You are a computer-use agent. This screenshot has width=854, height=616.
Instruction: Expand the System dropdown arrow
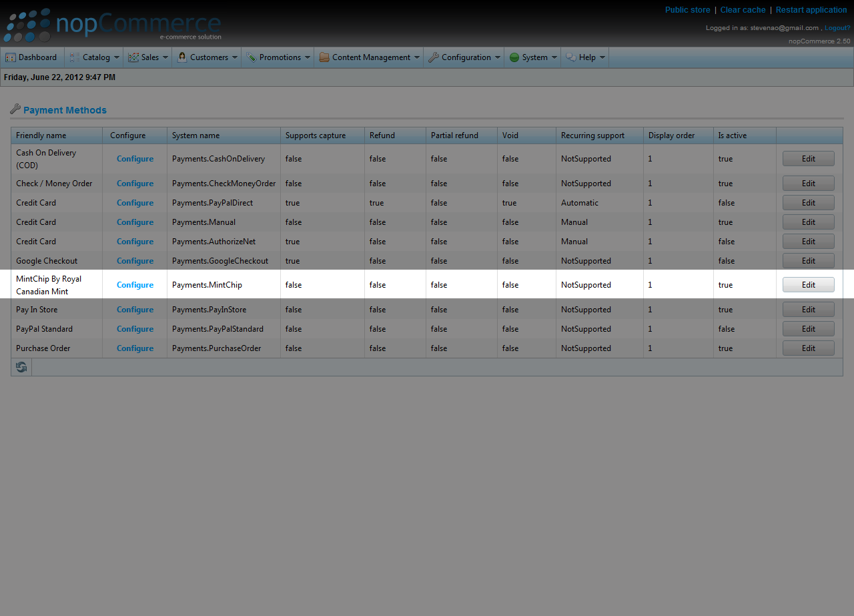(x=554, y=57)
